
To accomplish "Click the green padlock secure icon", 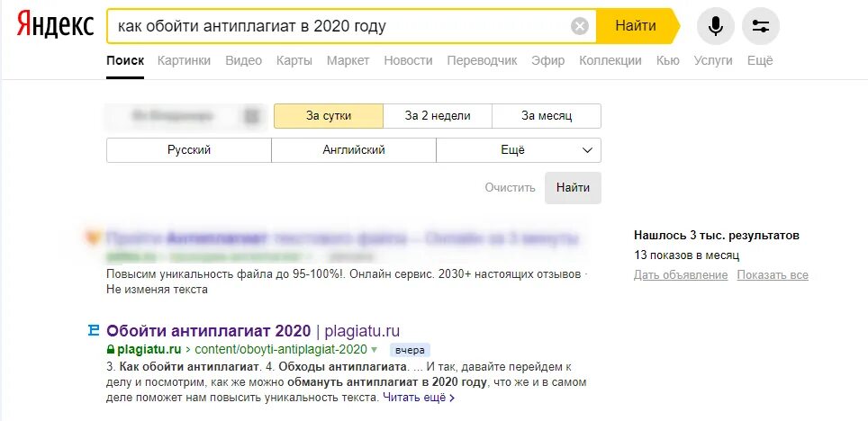I will click(110, 350).
